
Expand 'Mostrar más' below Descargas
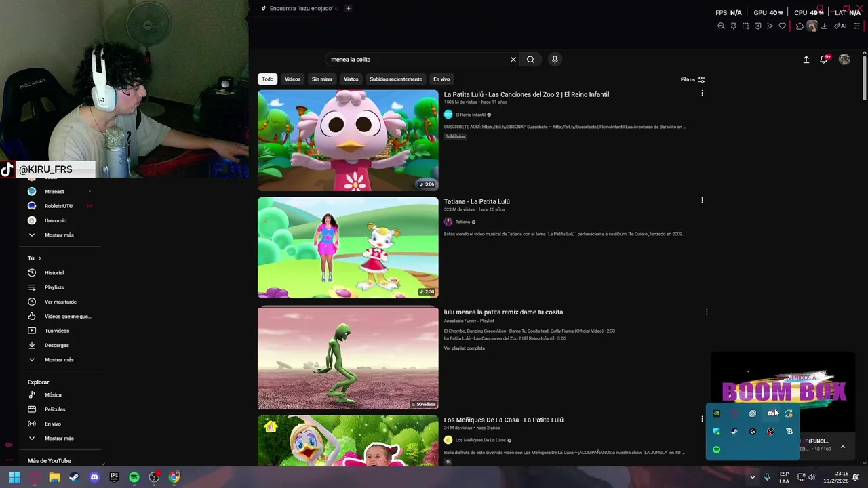click(x=60, y=360)
